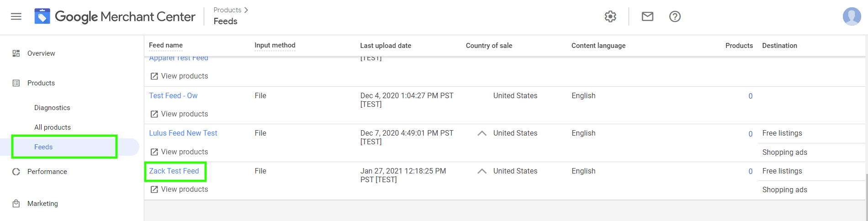The width and height of the screenshot is (868, 221).
Task: Go to Diagnostics in the sidebar
Action: coord(52,108)
